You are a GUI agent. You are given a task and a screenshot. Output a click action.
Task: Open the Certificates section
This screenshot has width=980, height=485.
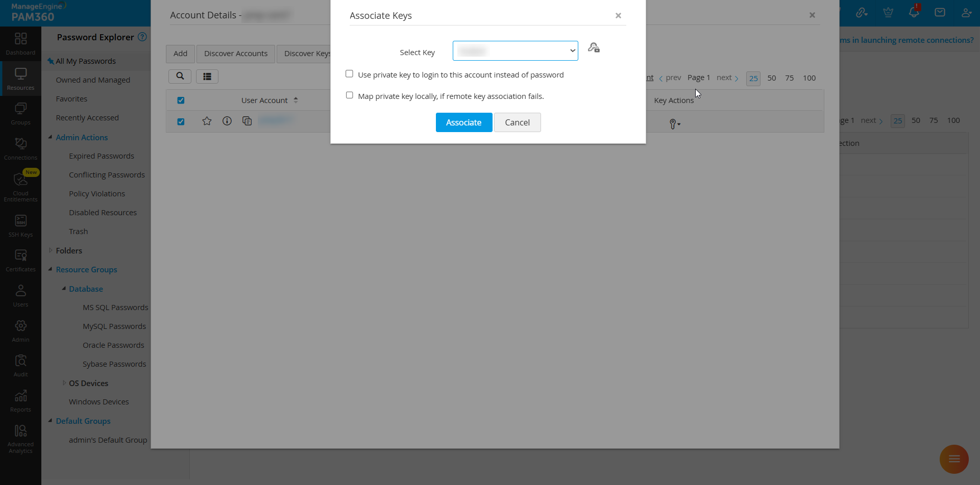[x=20, y=259]
